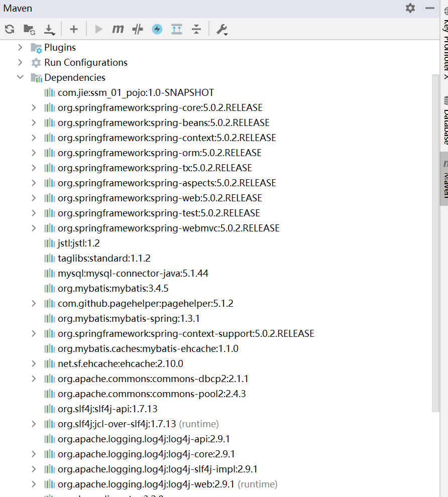Expand spring-context:5.0.2.RELEASE dependency arrow
Image resolution: width=448 pixels, height=497 pixels.
point(34,138)
